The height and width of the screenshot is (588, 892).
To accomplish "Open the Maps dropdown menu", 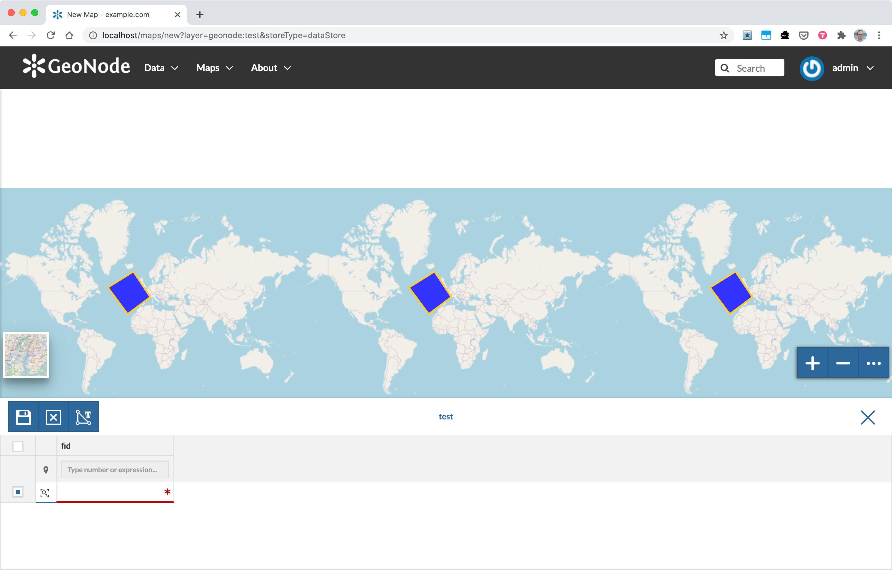I will tap(214, 68).
